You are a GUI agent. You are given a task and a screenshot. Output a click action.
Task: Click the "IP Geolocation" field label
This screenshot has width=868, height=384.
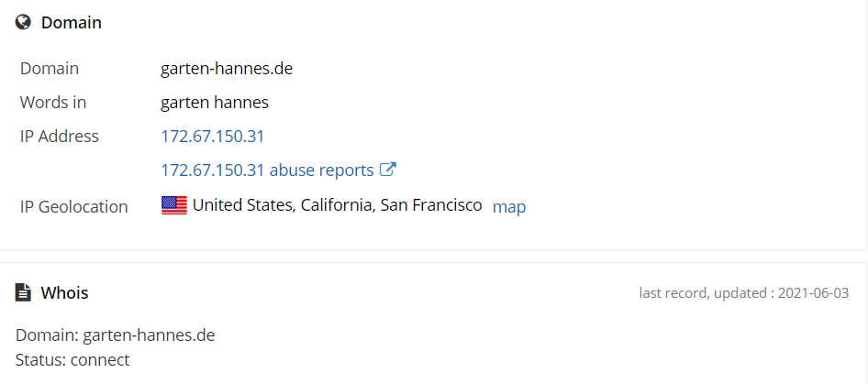pos(74,207)
